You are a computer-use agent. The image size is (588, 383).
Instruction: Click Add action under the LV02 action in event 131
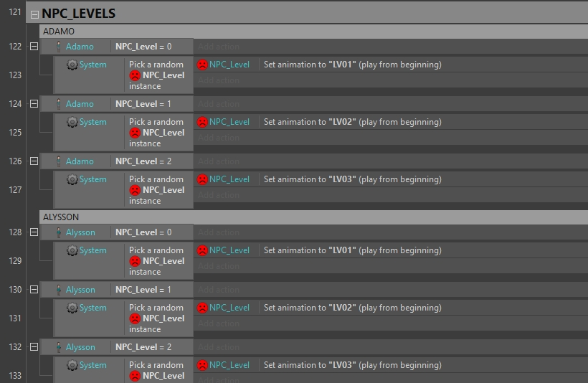219,323
